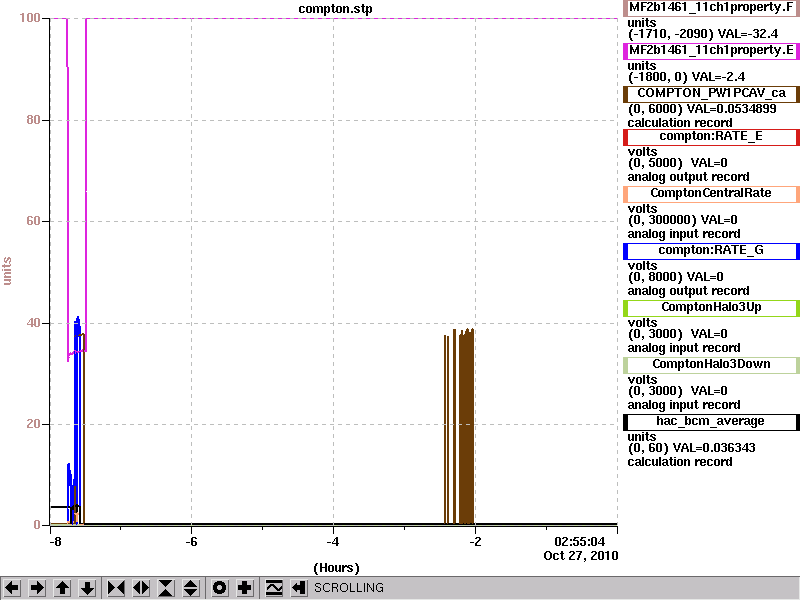This screenshot has width=800, height=600.
Task: Click the x-axis tick label -6
Action: click(191, 542)
